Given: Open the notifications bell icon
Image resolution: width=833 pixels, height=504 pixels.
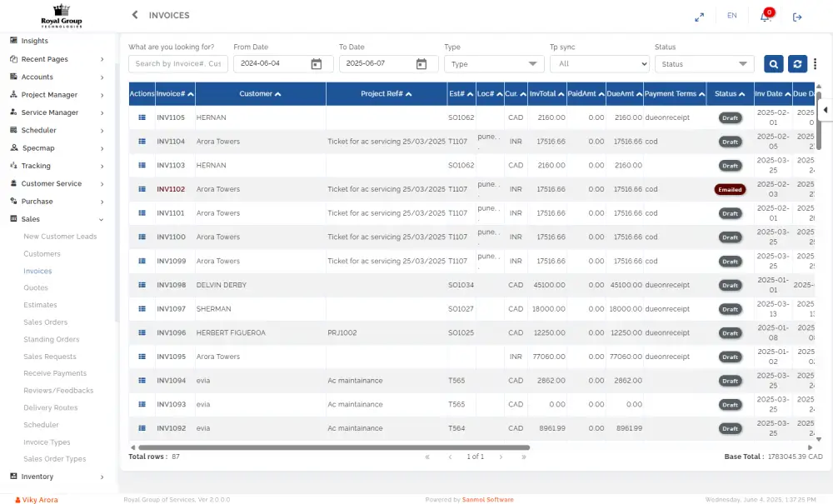Looking at the screenshot, I should click(x=765, y=17).
